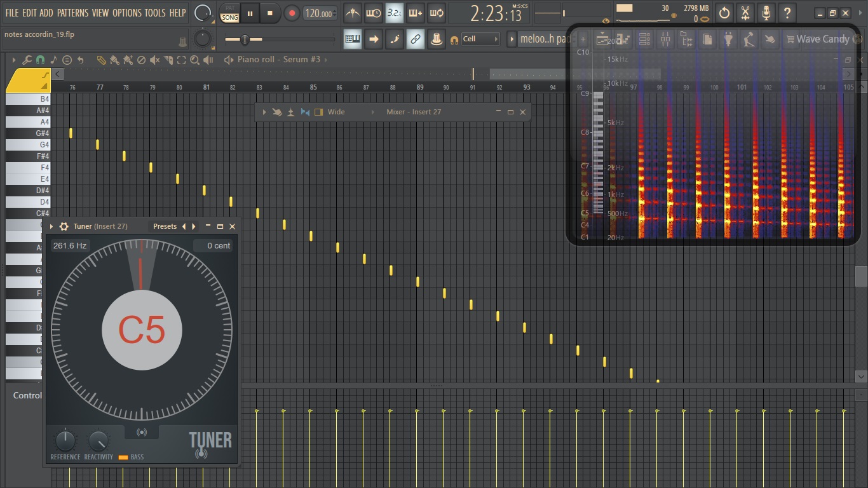This screenshot has height=488, width=868.
Task: Go to next Tuner preset
Action: coord(194,226)
